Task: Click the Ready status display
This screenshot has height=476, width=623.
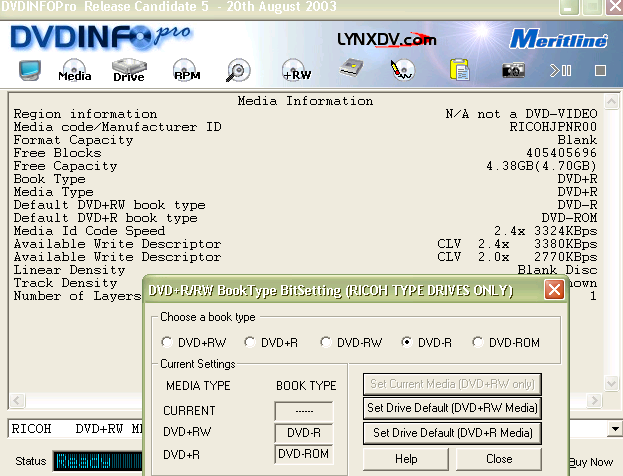Action: 98,461
